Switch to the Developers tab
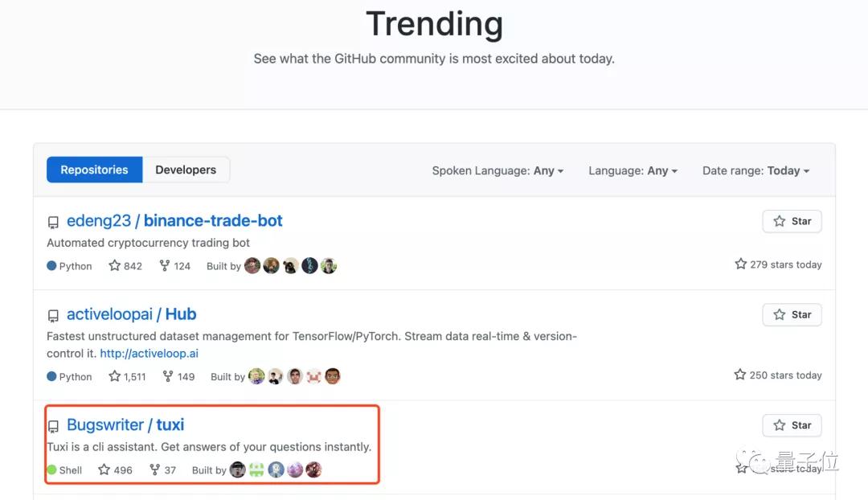Image resolution: width=868 pixels, height=500 pixels. click(186, 170)
